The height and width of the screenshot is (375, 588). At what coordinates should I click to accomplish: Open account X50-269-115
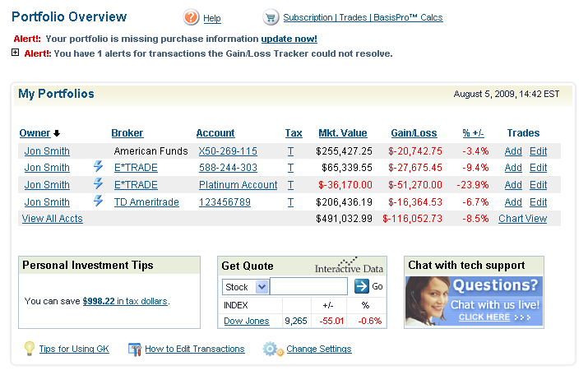[228, 151]
